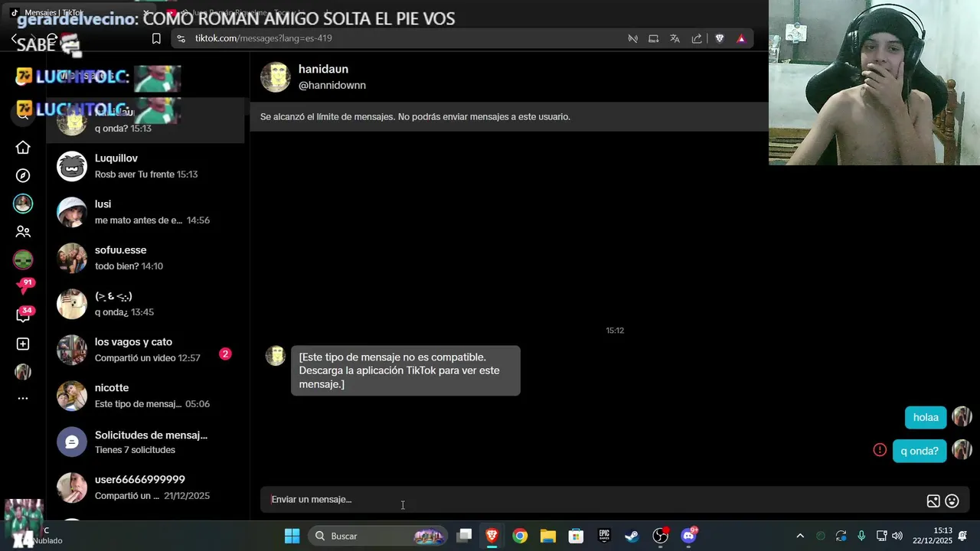This screenshot has width=980, height=551.
Task: Open Brave Shields lion icon
Action: coord(720,38)
